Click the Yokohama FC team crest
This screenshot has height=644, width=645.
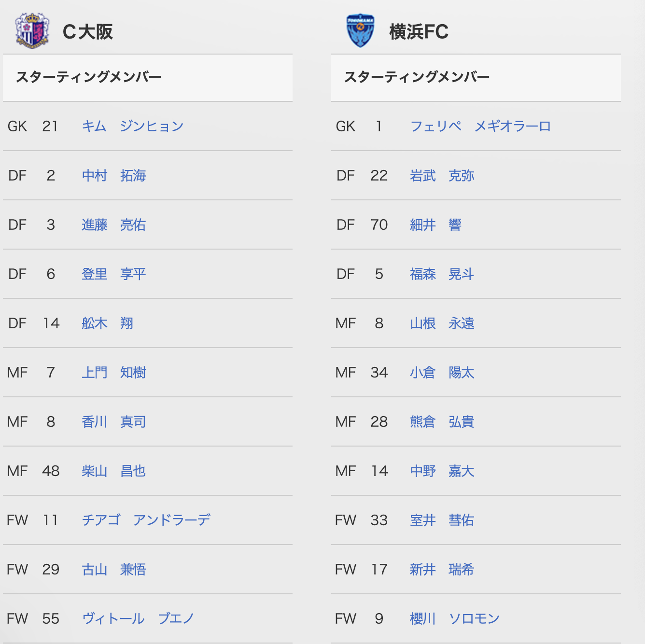click(360, 31)
